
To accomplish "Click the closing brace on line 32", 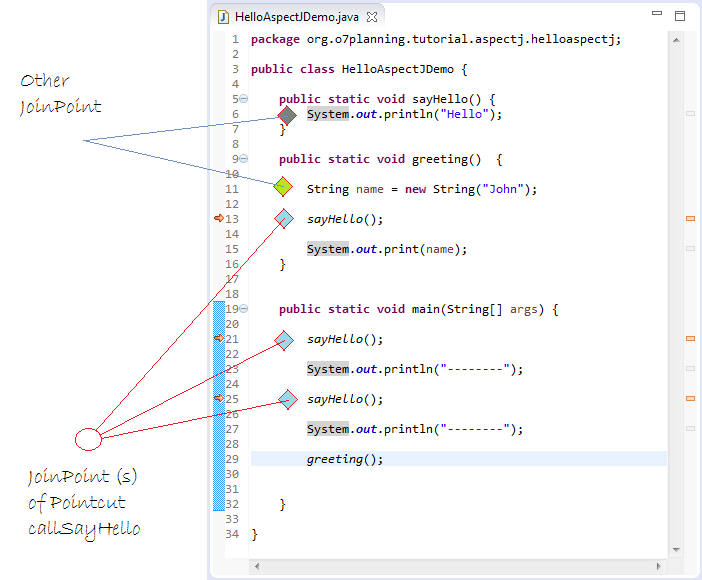I will 283,504.
